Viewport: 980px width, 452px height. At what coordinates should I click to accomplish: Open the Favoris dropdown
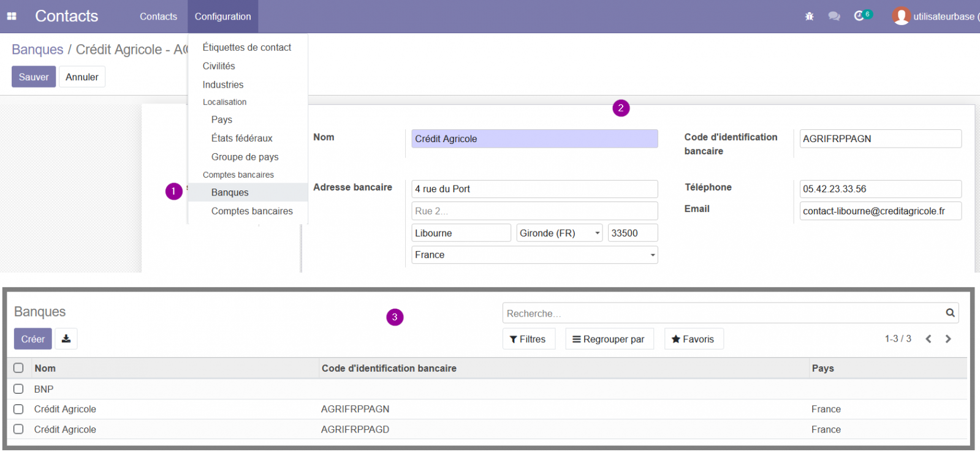[694, 339]
